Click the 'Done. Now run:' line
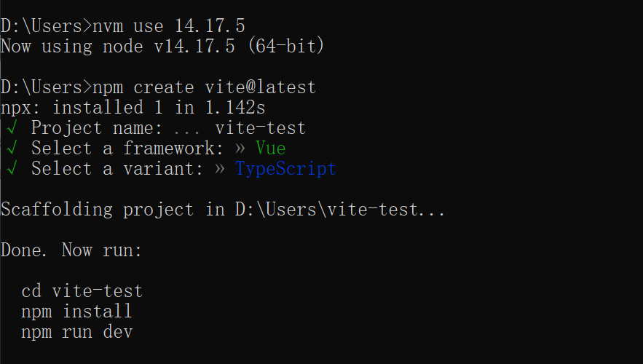 click(x=71, y=251)
